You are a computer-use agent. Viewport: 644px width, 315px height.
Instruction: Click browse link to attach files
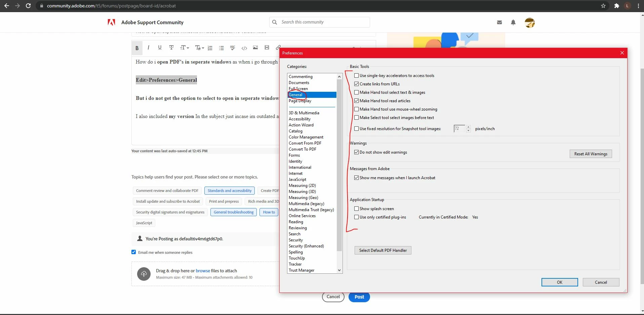point(203,271)
